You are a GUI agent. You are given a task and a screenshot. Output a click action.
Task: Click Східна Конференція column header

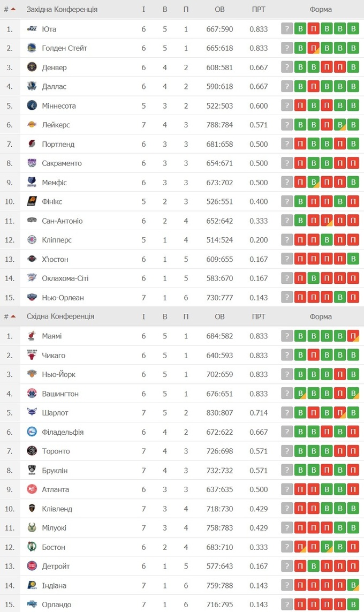60,316
